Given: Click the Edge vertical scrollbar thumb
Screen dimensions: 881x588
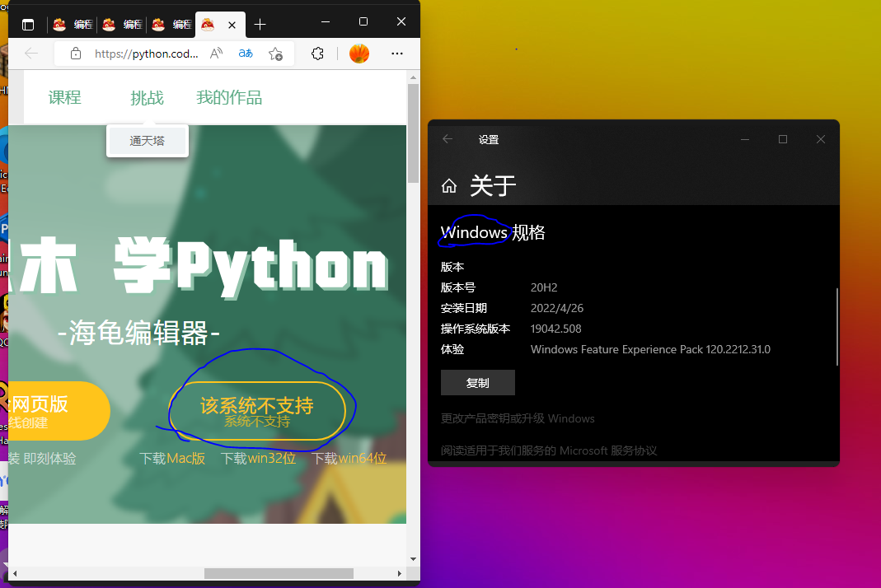Looking at the screenshot, I should [x=414, y=133].
